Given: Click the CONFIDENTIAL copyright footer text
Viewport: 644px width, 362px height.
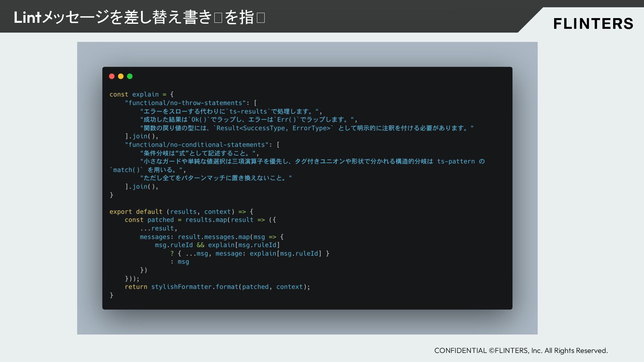Looking at the screenshot, I should coord(521,351).
